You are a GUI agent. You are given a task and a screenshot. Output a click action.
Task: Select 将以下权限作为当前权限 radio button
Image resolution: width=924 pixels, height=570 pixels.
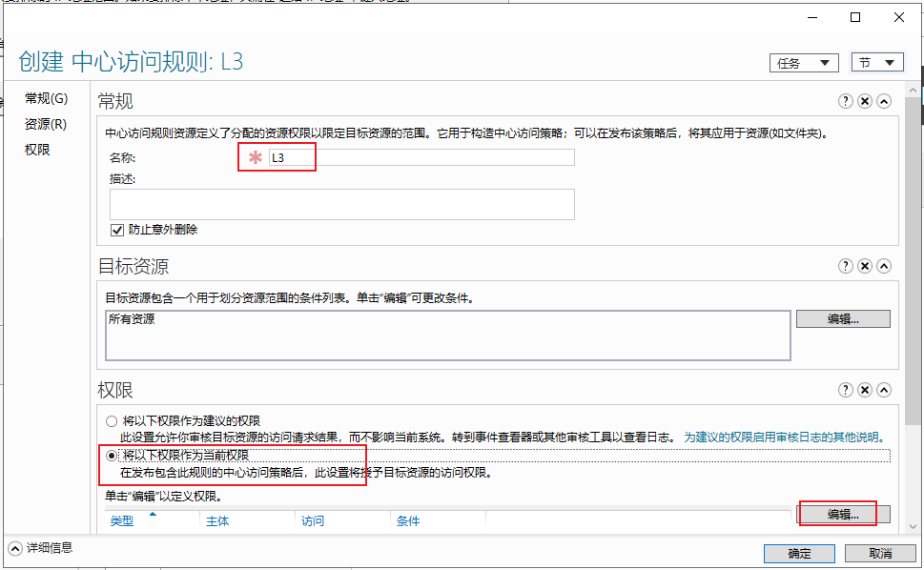click(x=112, y=456)
